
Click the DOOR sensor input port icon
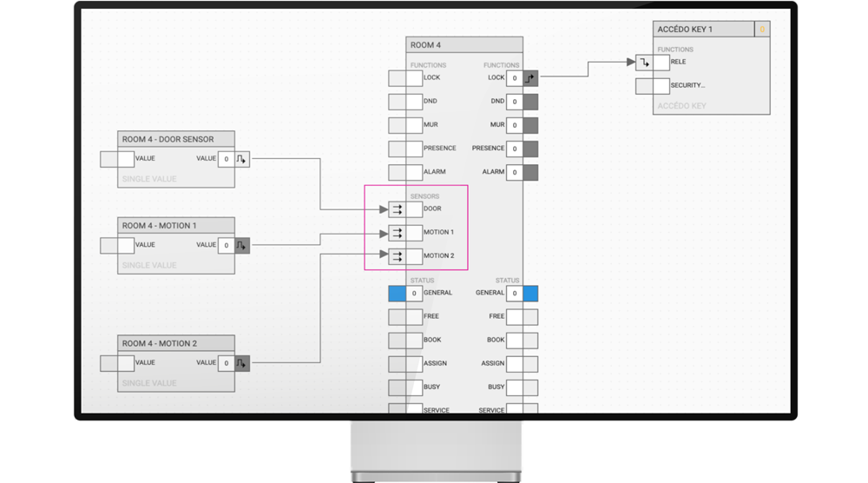click(397, 209)
